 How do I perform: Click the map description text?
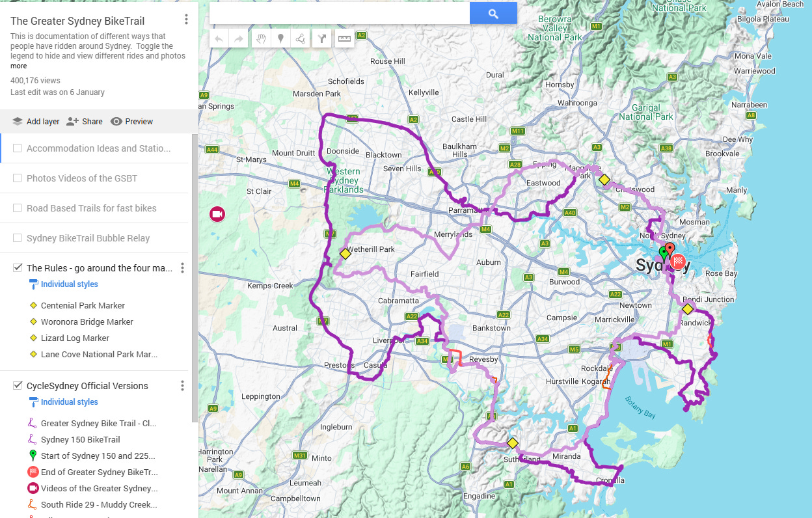98,46
